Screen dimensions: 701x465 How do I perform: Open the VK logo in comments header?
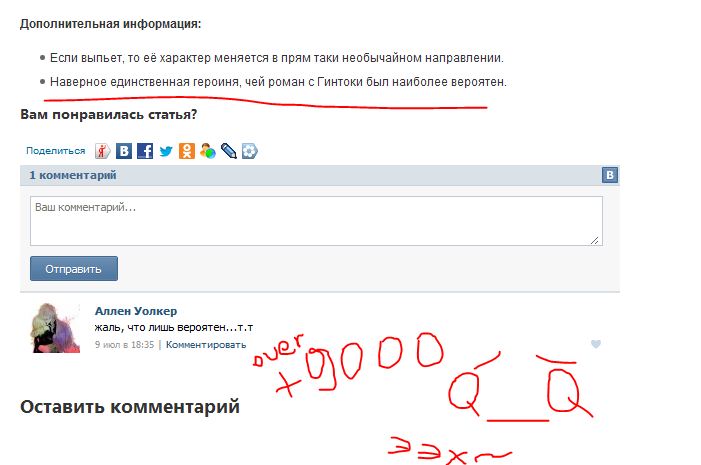610,175
